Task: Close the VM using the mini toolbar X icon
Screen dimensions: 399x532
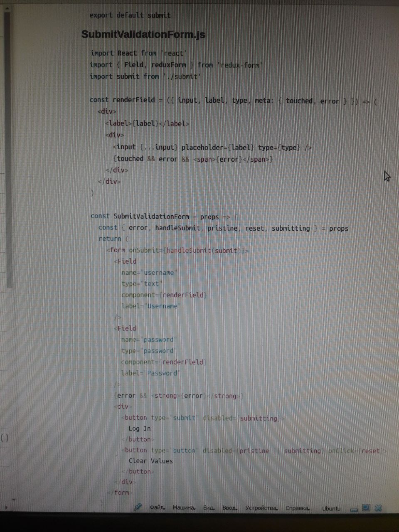Action: click(x=378, y=507)
